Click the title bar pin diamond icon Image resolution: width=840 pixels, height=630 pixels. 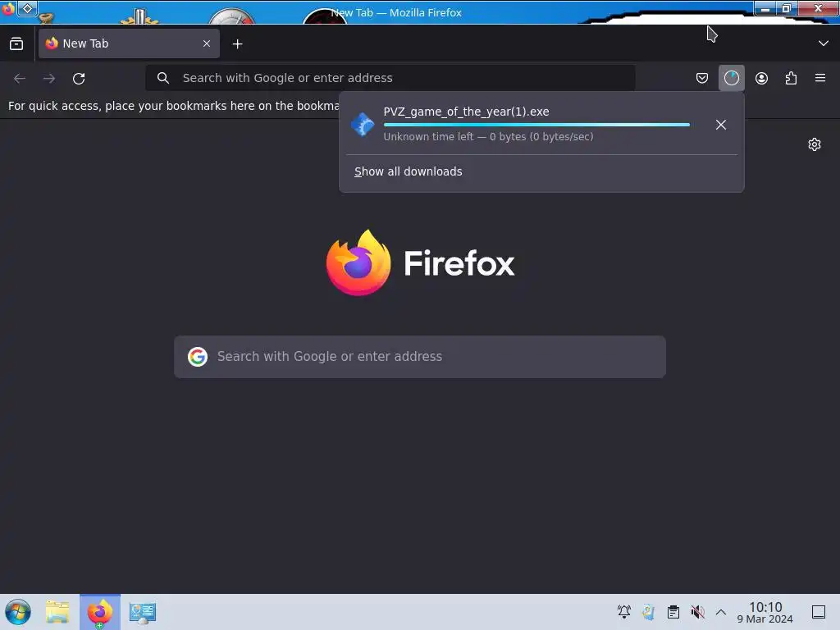tap(27, 8)
